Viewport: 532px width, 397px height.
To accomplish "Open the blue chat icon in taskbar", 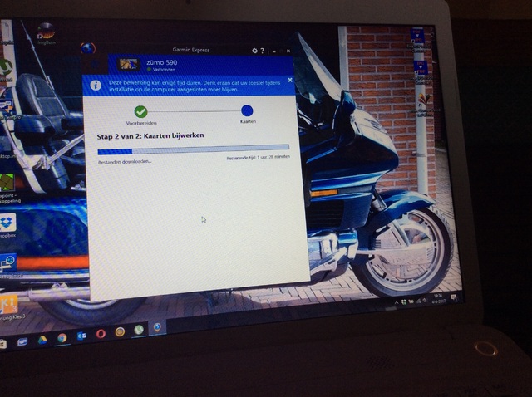I will (22, 341).
